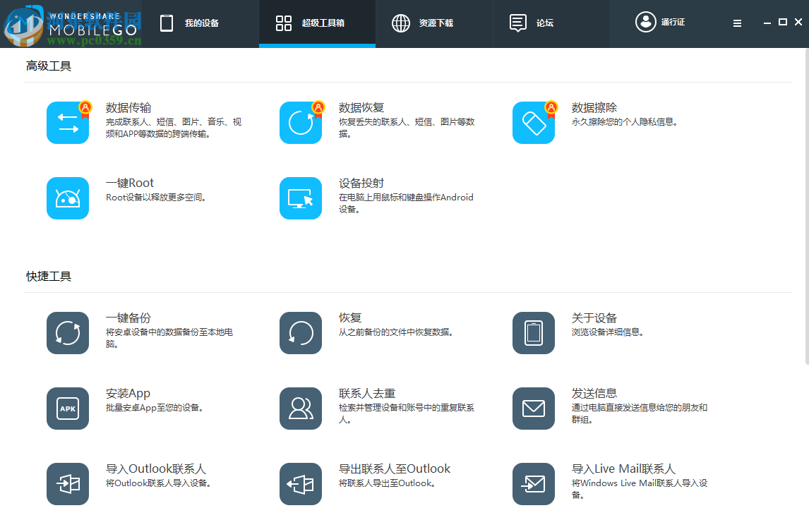
Task: Open the hamburger menu at top right
Action: [737, 23]
